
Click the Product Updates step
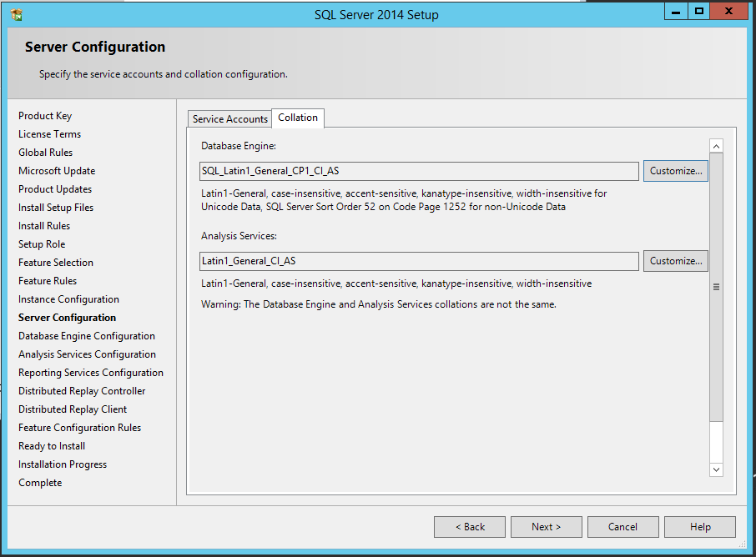[x=55, y=189]
